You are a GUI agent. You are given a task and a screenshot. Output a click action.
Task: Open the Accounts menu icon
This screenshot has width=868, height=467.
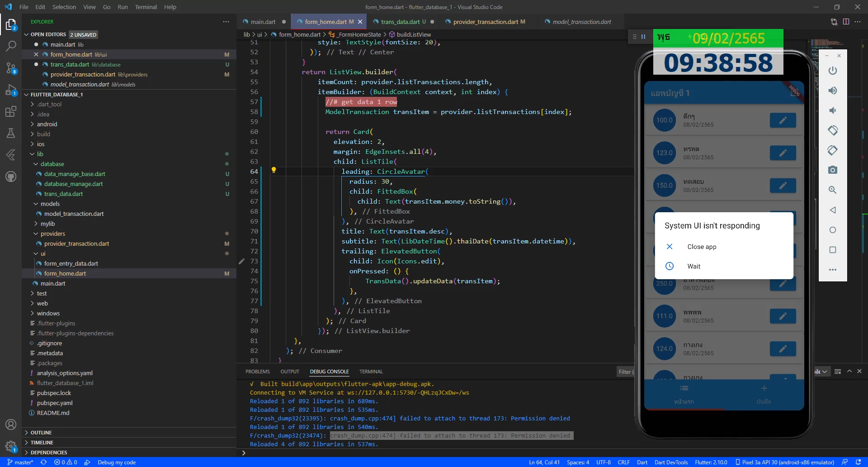(x=11, y=424)
